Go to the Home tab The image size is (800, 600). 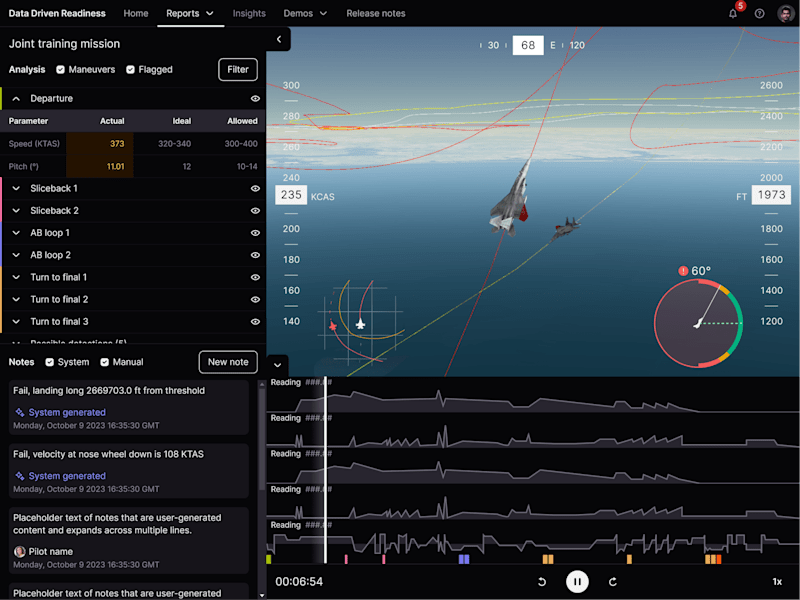(x=136, y=14)
